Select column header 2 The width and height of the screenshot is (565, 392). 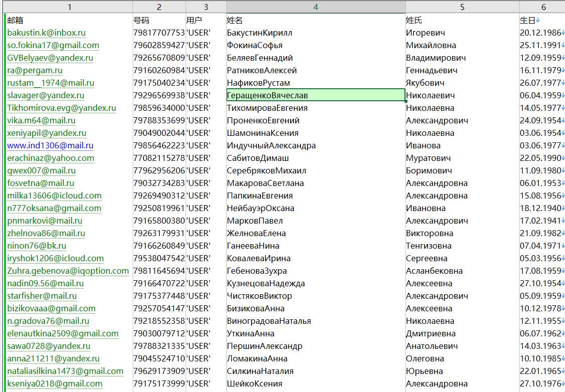[x=159, y=7]
